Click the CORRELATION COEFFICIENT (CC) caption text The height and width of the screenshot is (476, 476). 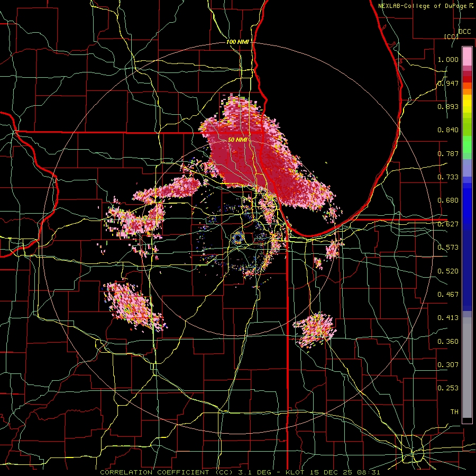pyautogui.click(x=167, y=472)
